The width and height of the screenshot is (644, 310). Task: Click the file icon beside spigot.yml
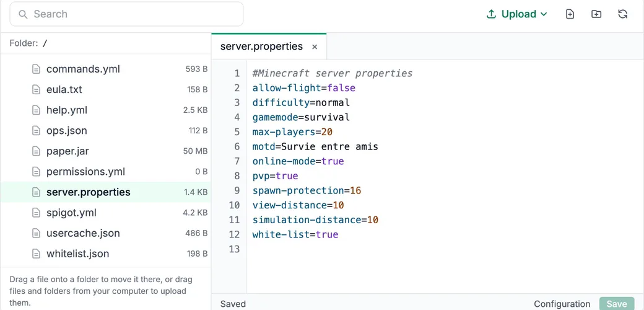[37, 213]
